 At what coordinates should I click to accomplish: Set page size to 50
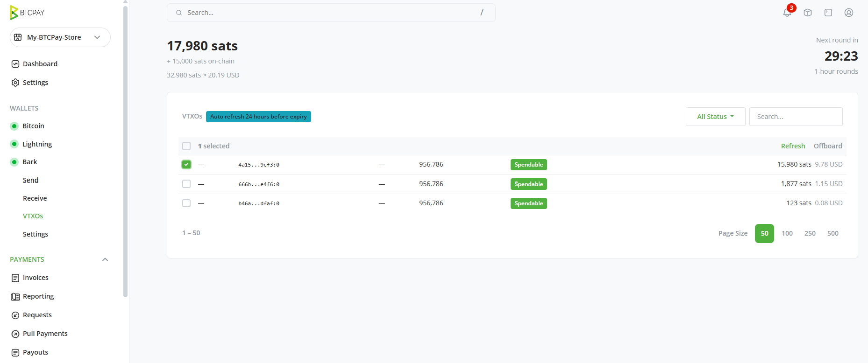click(x=764, y=233)
